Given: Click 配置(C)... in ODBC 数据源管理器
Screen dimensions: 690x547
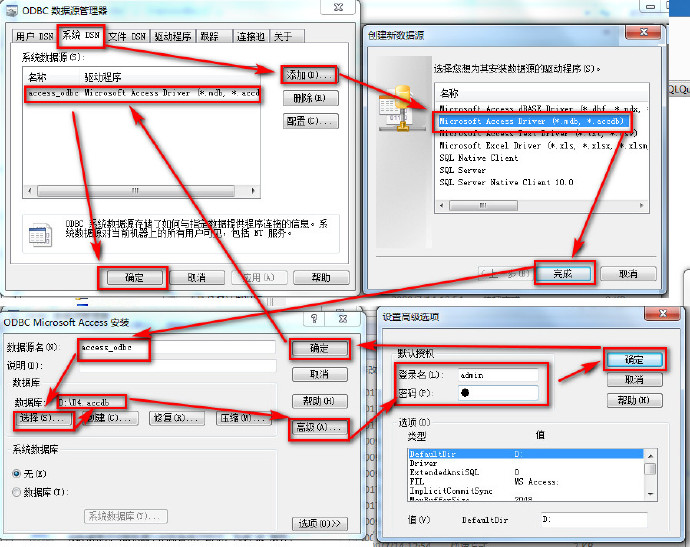Looking at the screenshot, I should [x=310, y=121].
